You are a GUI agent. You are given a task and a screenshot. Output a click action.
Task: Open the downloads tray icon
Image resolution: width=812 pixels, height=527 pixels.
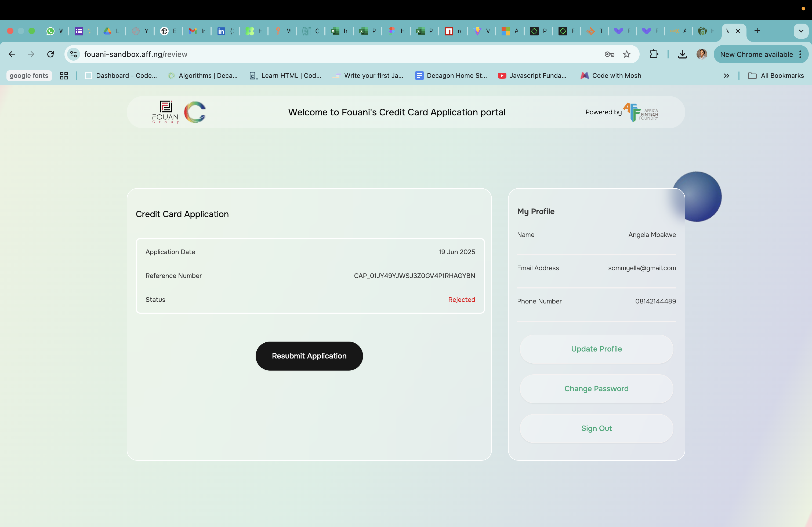click(x=682, y=54)
